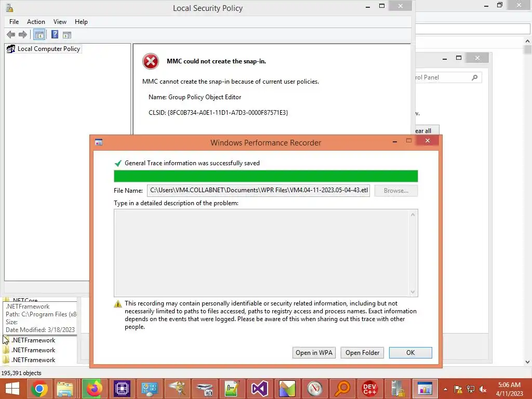
Task: Click the 'ear all' button behind dialog
Action: tap(427, 130)
